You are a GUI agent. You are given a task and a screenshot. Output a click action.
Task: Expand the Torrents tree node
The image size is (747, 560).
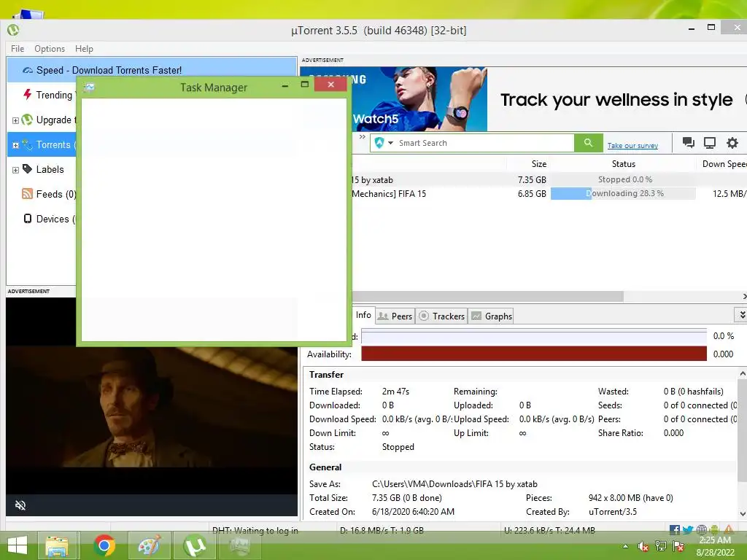coord(15,145)
